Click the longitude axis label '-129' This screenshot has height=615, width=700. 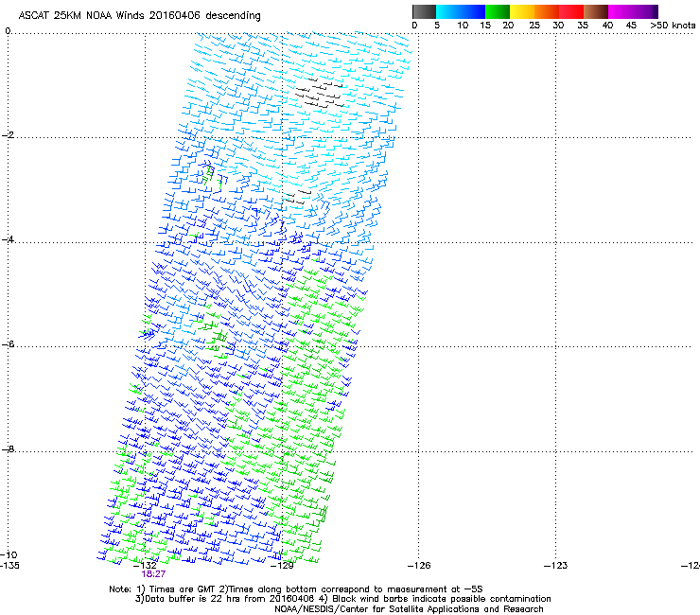click(x=282, y=566)
